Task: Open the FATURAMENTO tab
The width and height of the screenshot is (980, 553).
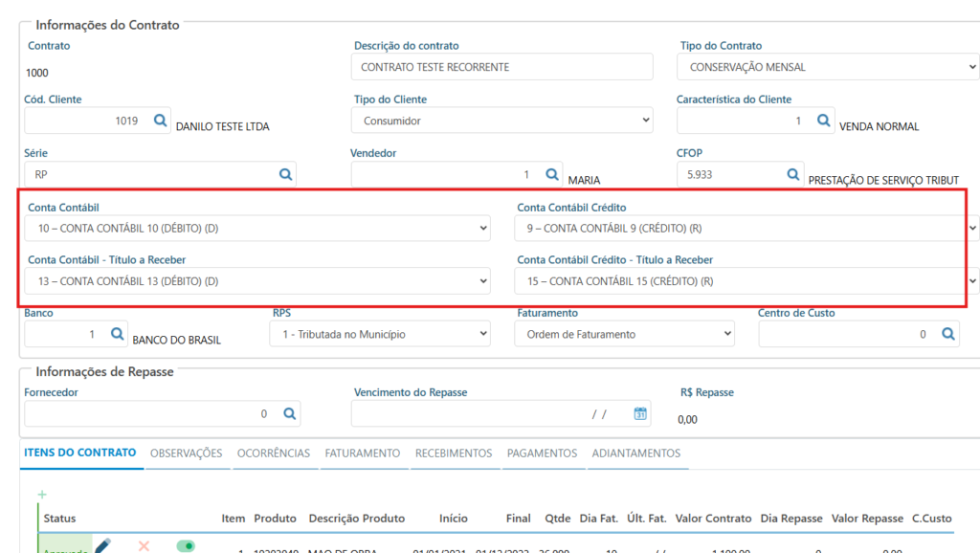Action: click(x=362, y=453)
